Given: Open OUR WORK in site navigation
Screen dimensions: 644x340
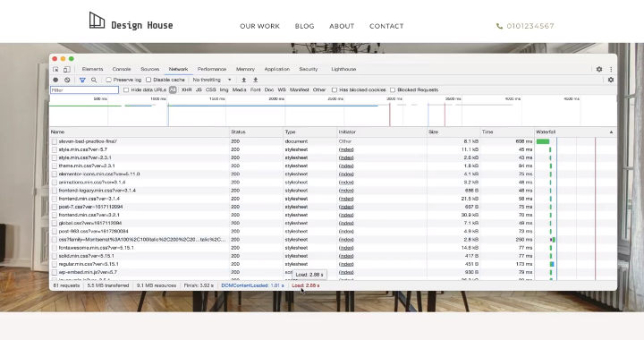Looking at the screenshot, I should (259, 26).
